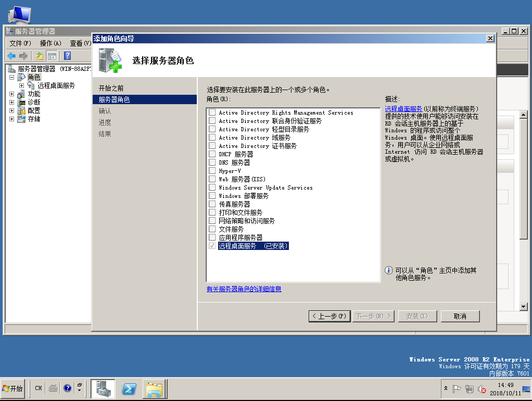Select the 功能 tree node
532x401 pixels.
click(x=34, y=94)
